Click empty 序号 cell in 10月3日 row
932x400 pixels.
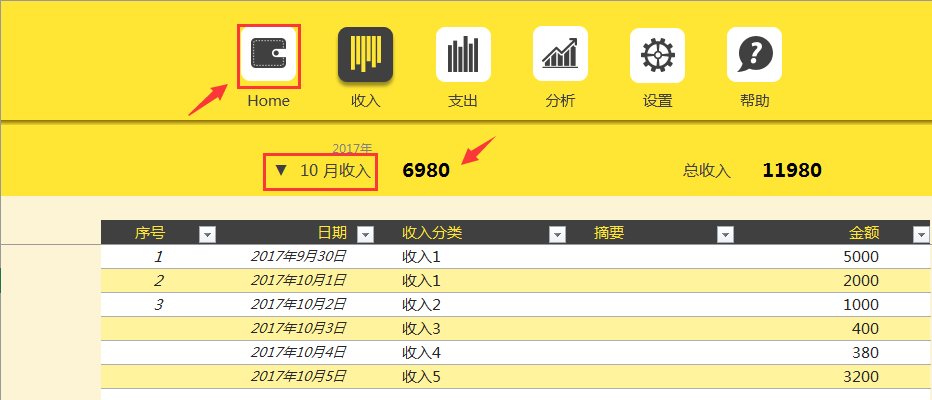click(159, 329)
